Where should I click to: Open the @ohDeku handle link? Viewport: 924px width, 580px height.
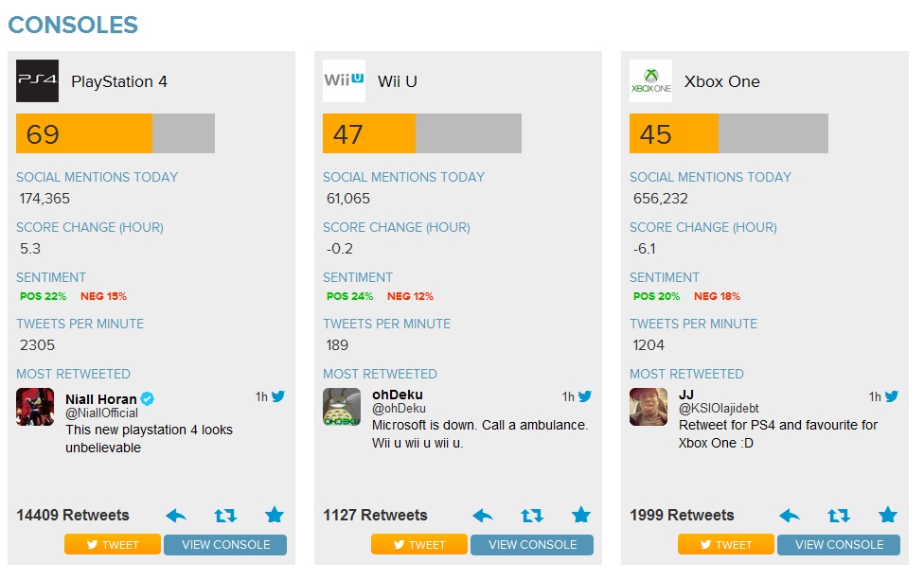point(399,409)
